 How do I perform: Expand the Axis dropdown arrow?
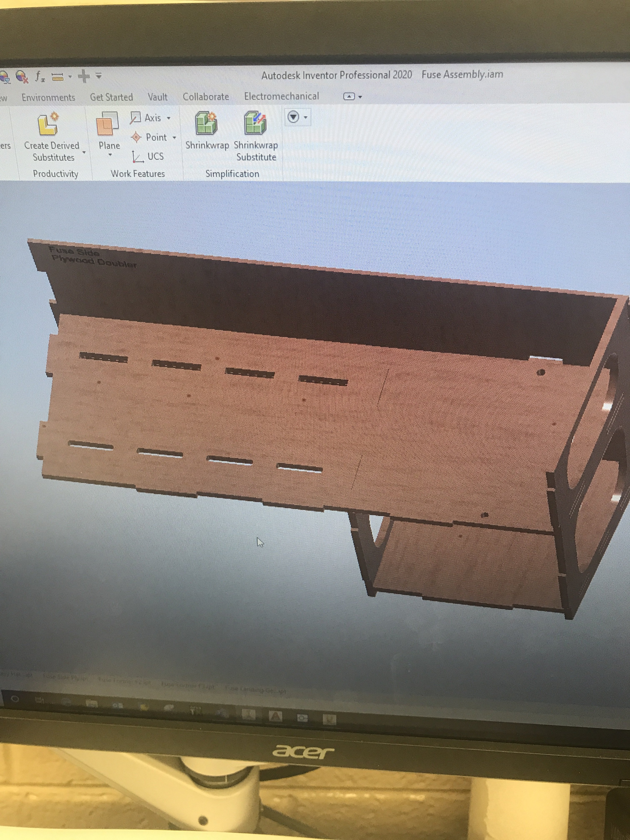click(x=169, y=118)
